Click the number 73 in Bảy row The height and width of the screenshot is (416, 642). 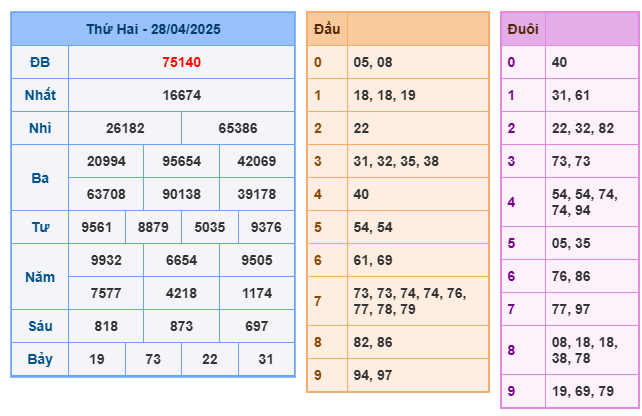[x=153, y=359]
